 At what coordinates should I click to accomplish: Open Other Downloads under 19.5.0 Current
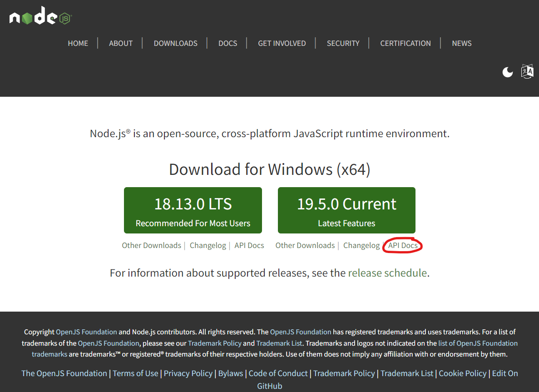[x=305, y=245]
